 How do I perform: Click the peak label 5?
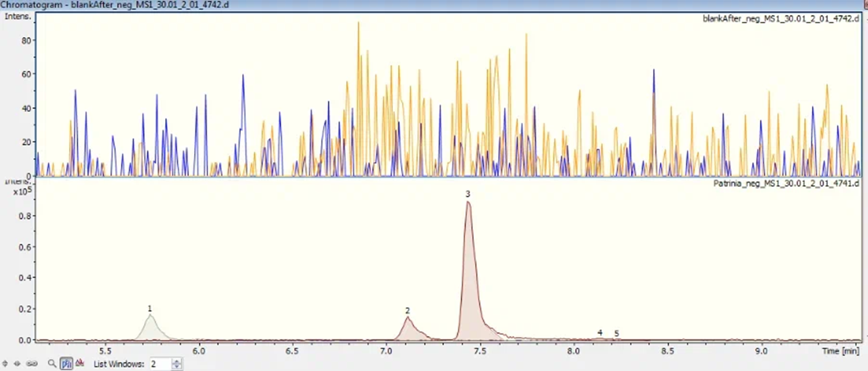616,334
